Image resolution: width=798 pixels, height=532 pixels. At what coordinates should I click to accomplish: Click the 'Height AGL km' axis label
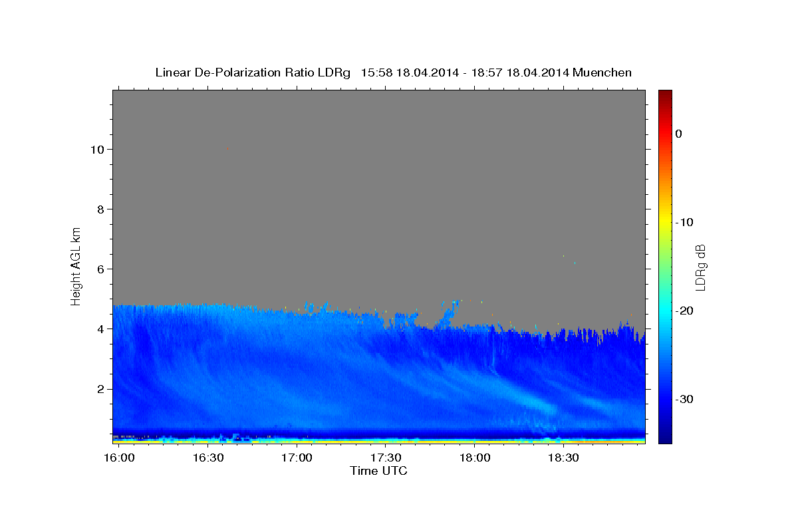pos(76,265)
